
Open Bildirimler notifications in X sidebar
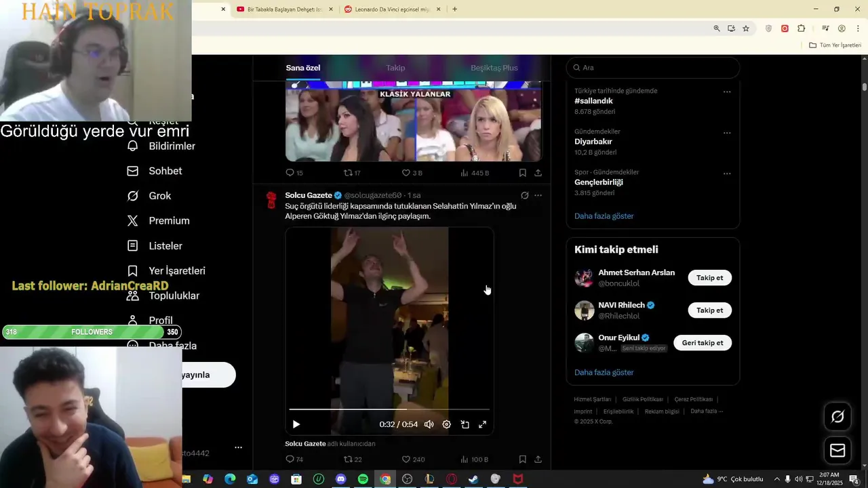[x=161, y=146]
